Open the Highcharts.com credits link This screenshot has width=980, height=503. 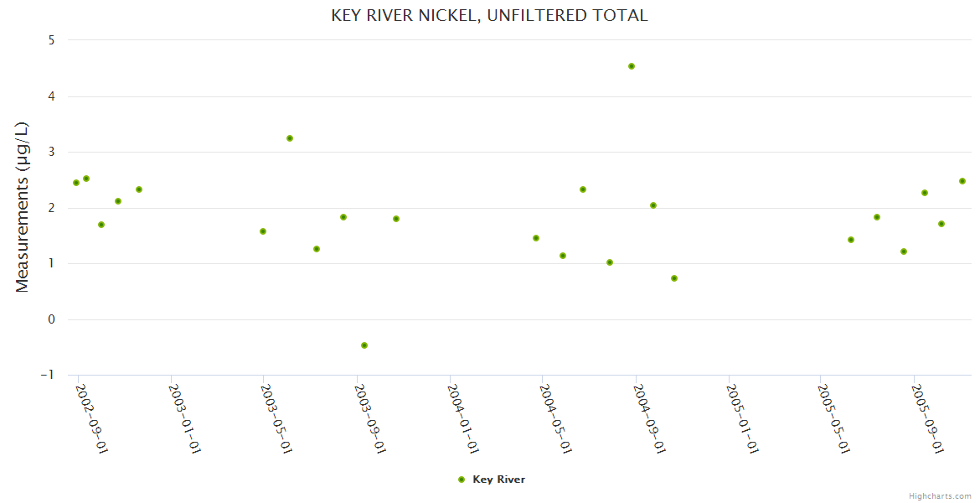940,495
